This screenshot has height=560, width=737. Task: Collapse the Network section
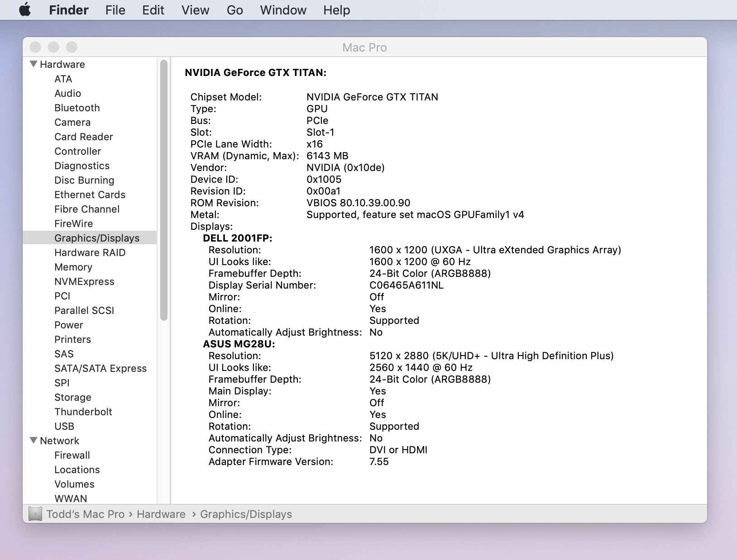(33, 441)
